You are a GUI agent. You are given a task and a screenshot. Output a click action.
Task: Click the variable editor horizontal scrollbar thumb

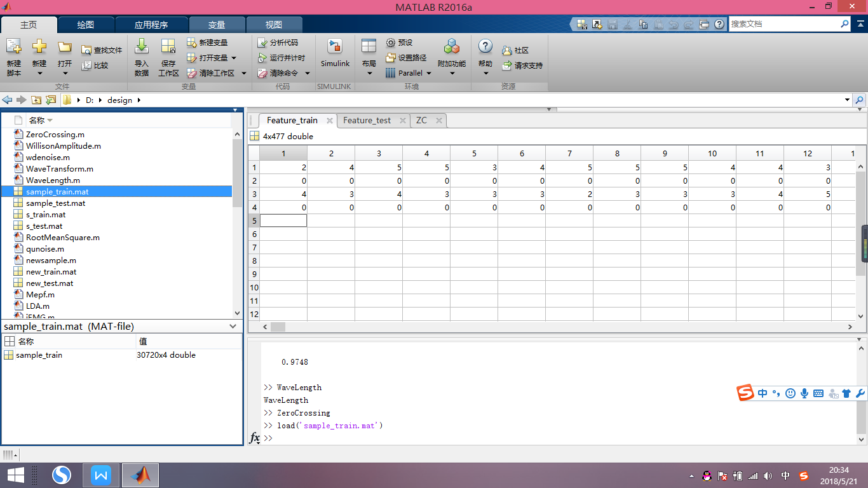click(278, 327)
